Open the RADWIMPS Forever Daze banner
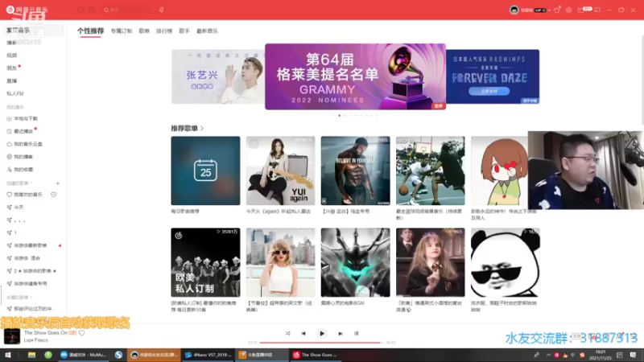644x362 pixels. (x=493, y=76)
